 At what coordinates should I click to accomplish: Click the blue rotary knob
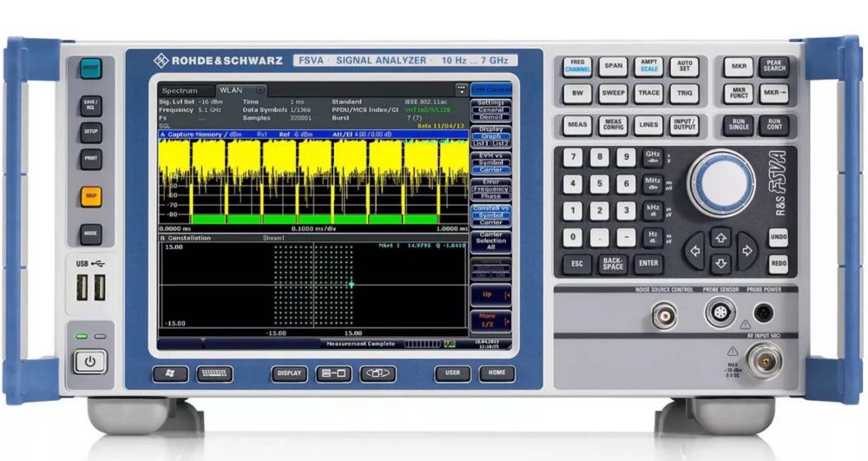(720, 182)
